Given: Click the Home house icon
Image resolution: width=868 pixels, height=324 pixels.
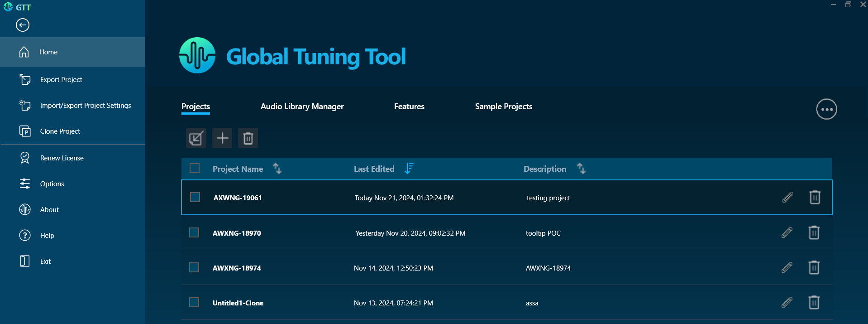Looking at the screenshot, I should click(x=24, y=52).
